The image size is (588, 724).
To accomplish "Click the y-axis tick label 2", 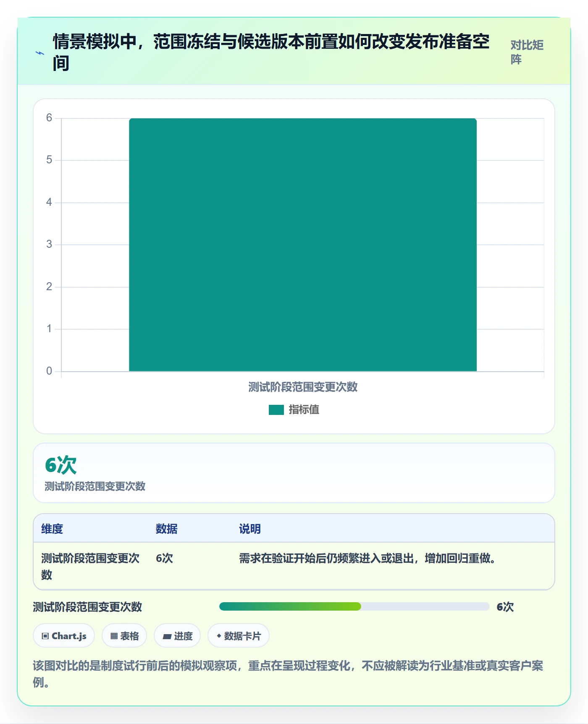I will coord(49,287).
